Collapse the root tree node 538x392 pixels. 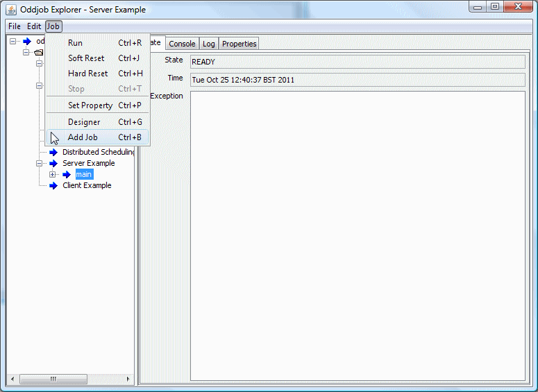click(x=13, y=42)
